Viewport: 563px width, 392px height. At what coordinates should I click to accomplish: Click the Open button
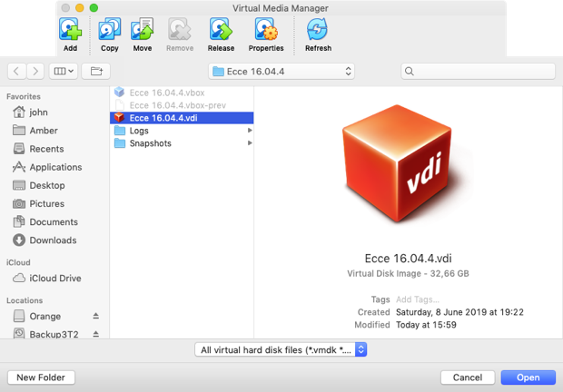(528, 377)
